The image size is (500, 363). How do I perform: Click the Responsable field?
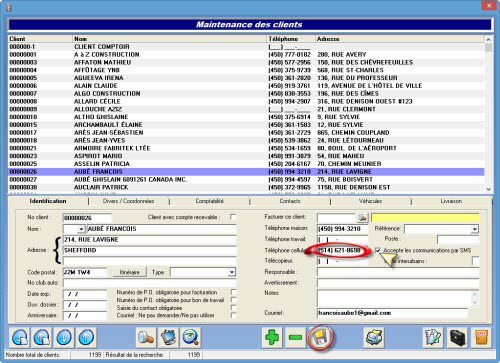point(398,272)
